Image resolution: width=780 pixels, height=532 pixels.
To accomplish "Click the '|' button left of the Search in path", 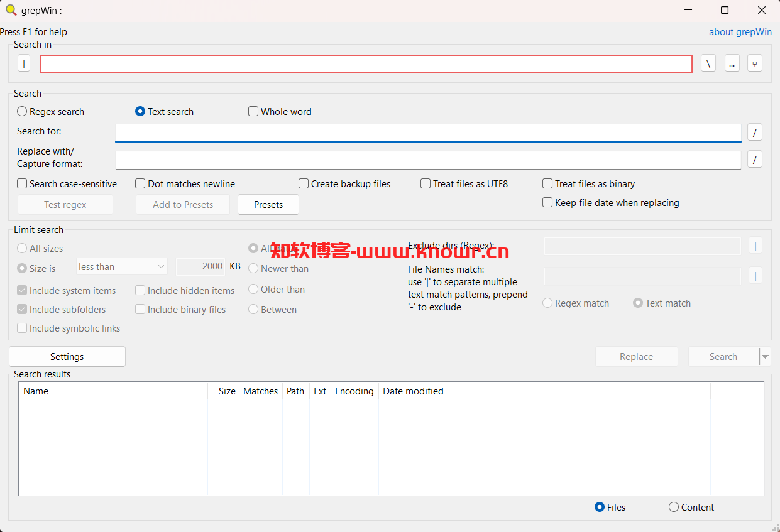I will [23, 63].
